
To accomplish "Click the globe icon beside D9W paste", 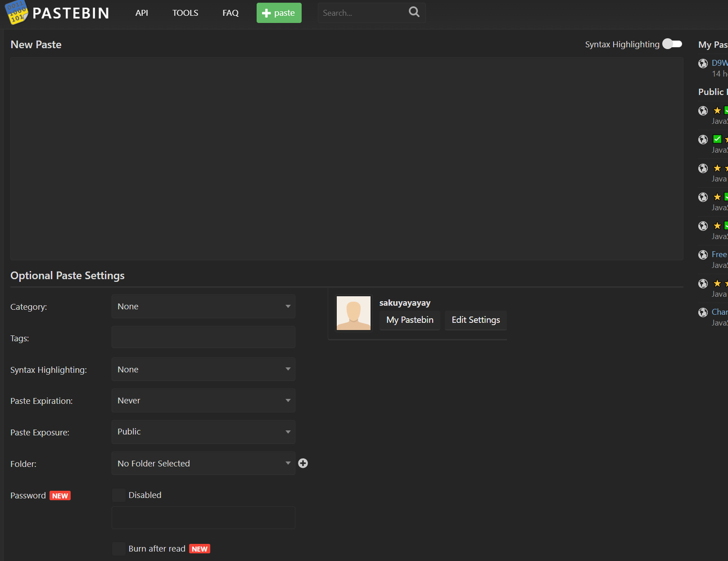I will point(703,63).
